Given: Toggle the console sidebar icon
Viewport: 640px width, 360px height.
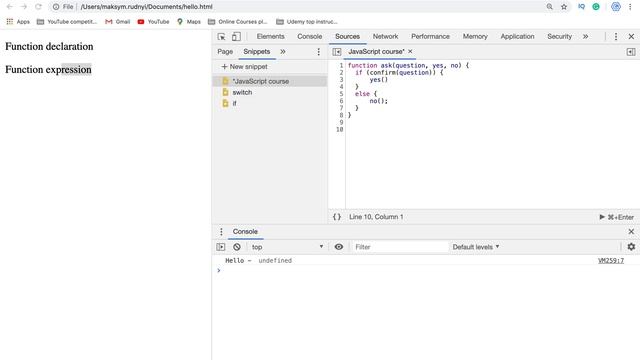Looking at the screenshot, I should click(220, 247).
